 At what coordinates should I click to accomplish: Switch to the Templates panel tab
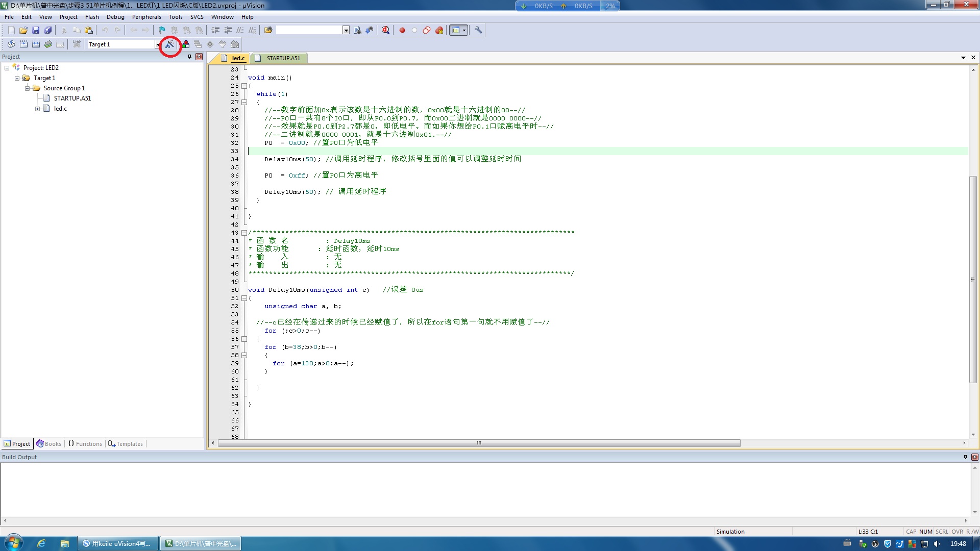coord(126,444)
